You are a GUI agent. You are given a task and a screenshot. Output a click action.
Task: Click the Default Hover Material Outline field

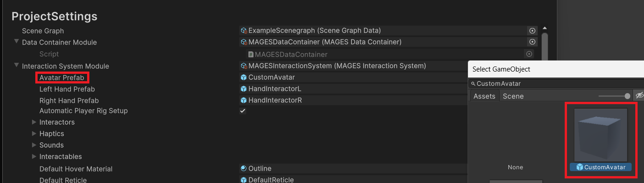[354, 169]
